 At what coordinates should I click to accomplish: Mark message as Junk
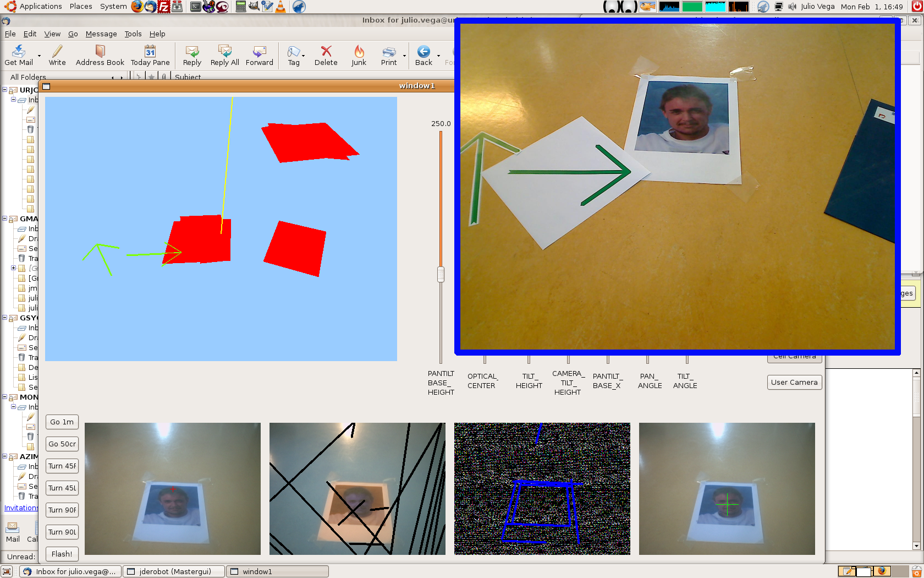pyautogui.click(x=359, y=56)
